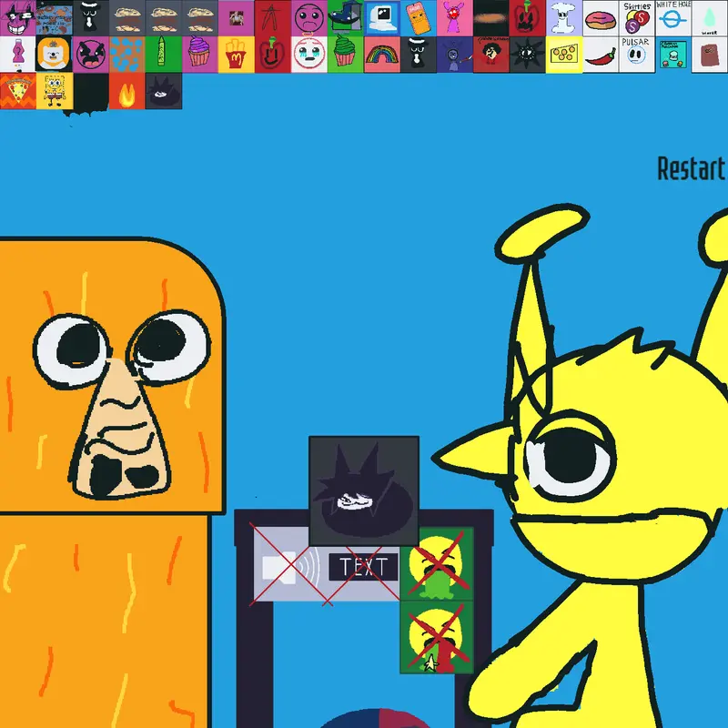This screenshot has height=728, width=728.
Task: Select the pizza slice tile
Action: point(17,91)
